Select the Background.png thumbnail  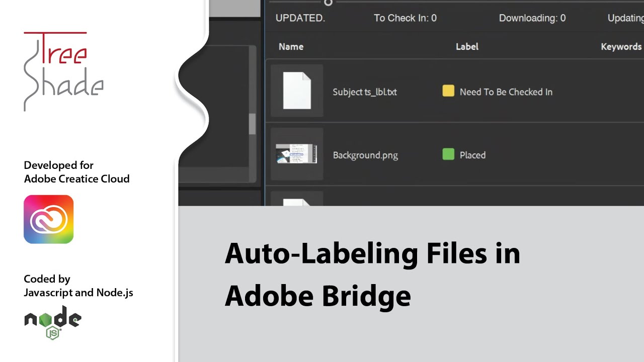pos(297,154)
